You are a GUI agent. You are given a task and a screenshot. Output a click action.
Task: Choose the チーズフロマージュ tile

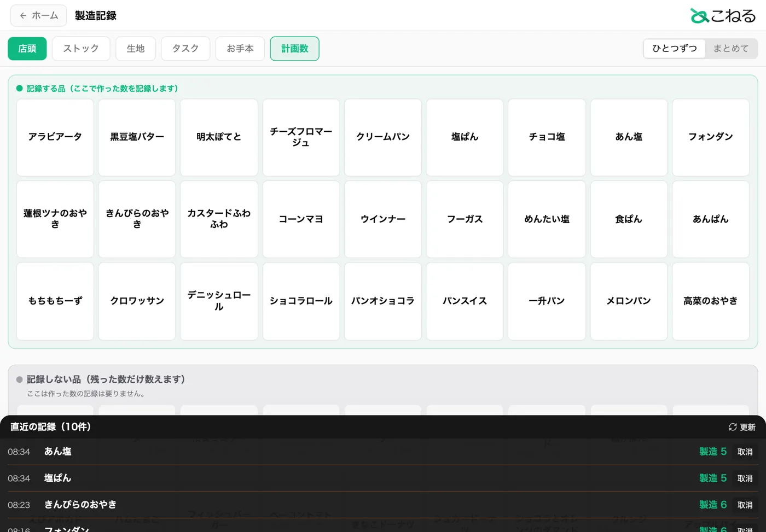[301, 137]
